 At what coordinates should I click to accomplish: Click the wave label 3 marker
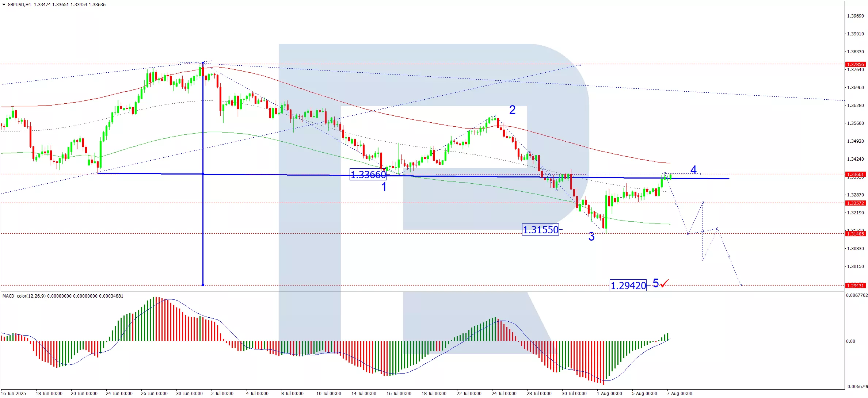[591, 237]
